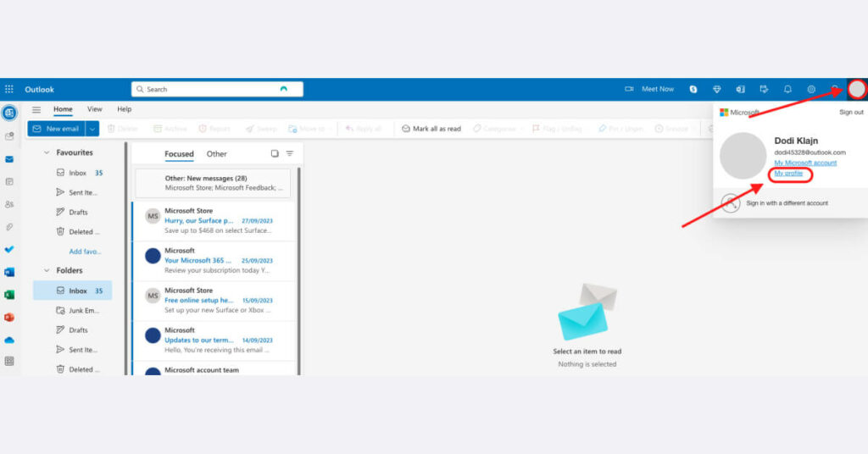Open Skype from the top bar

click(x=693, y=89)
